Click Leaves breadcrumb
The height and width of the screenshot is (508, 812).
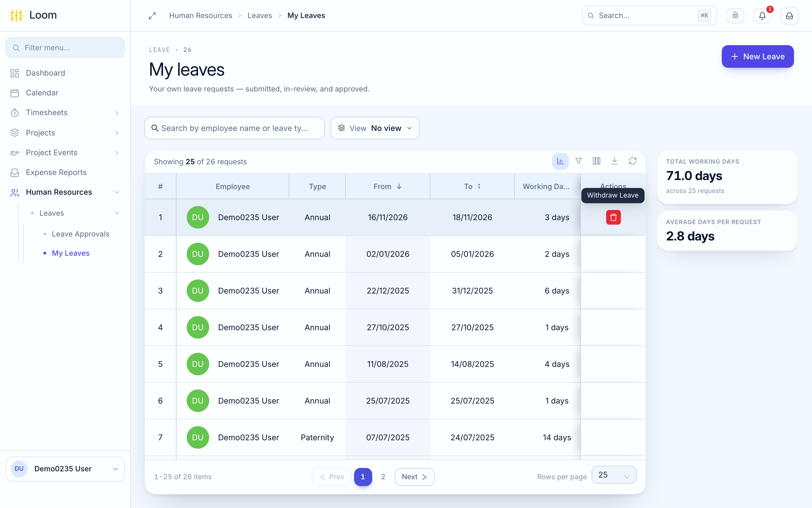[x=260, y=16]
